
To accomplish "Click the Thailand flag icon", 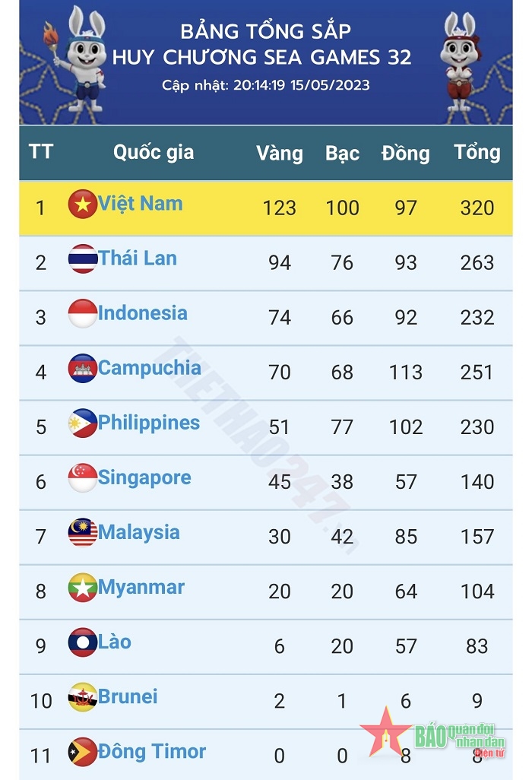I will click(x=82, y=259).
